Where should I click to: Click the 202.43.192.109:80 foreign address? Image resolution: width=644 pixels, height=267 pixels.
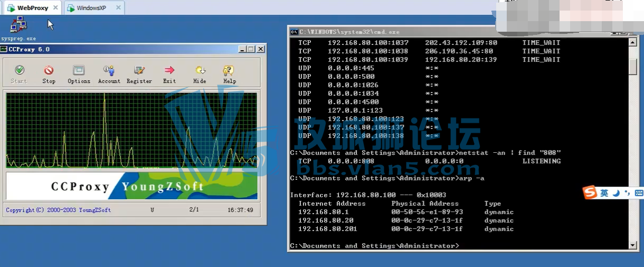461,43
